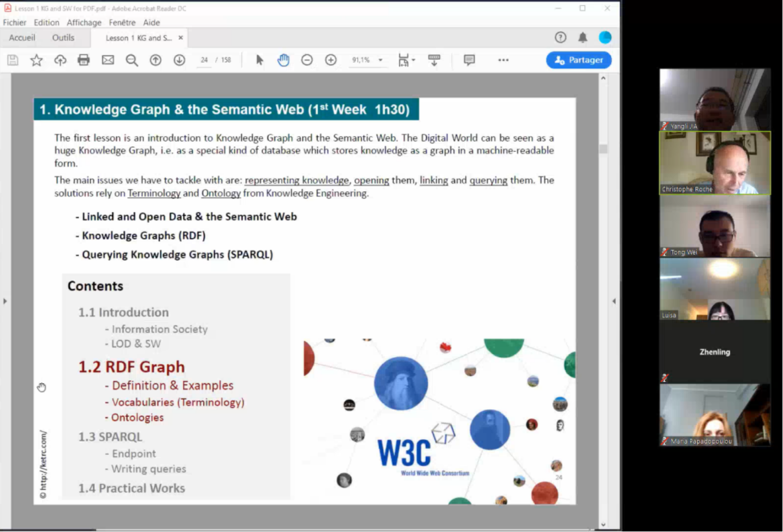Go to next page arrow
This screenshot has width=783, height=532.
pyautogui.click(x=179, y=60)
